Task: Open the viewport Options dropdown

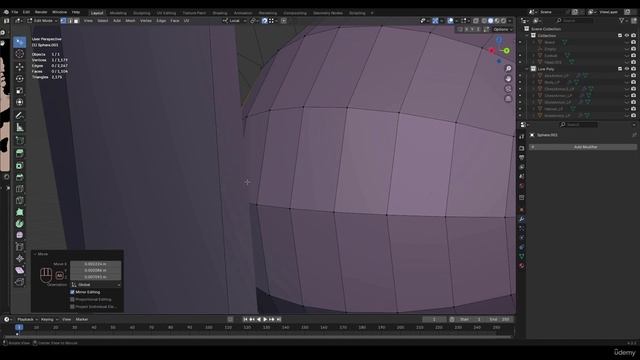Action: pyautogui.click(x=502, y=29)
